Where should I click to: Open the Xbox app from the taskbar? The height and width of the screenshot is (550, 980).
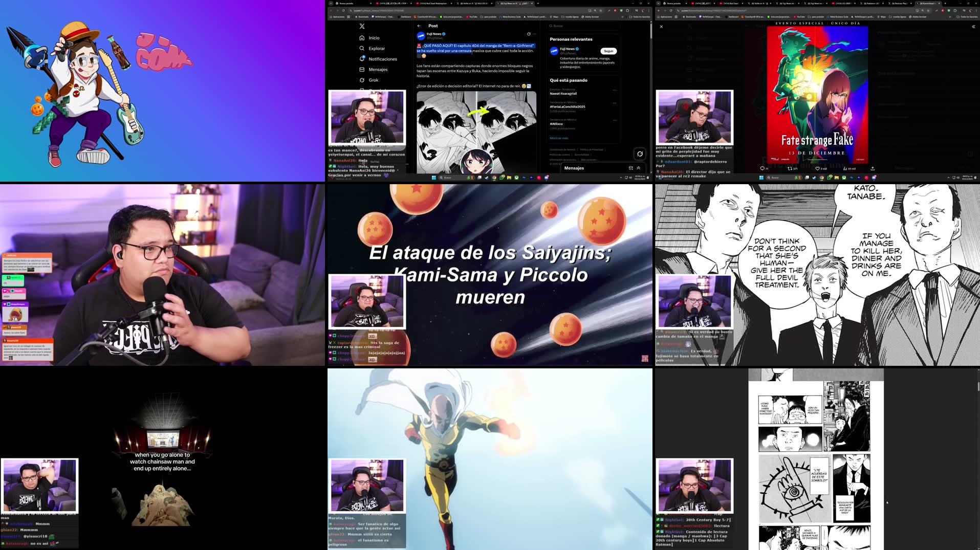tap(516, 178)
